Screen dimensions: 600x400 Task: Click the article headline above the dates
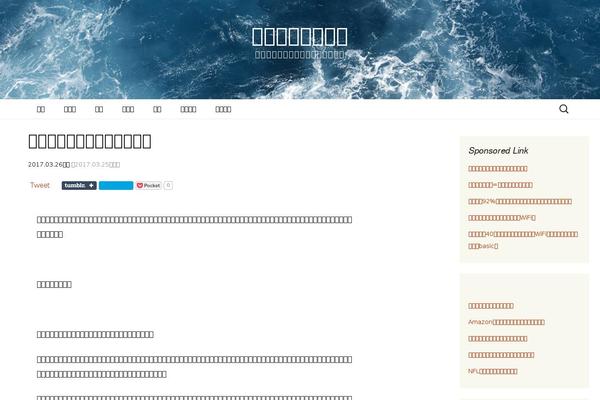coord(90,141)
